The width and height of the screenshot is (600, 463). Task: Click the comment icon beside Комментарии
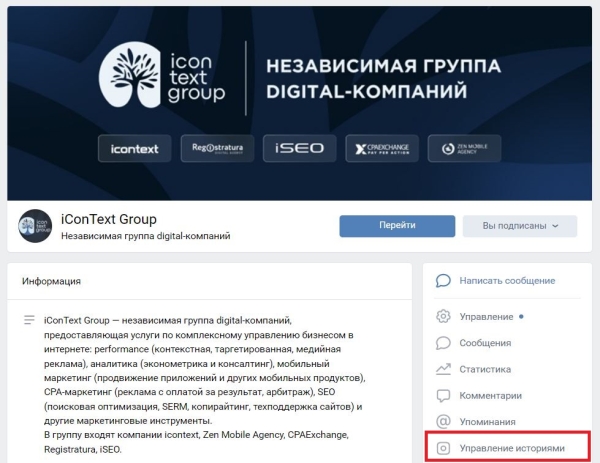[443, 395]
